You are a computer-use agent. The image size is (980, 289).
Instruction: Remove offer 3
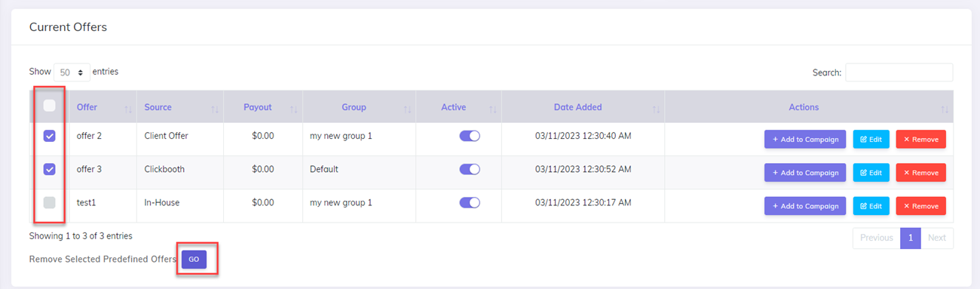click(x=920, y=173)
